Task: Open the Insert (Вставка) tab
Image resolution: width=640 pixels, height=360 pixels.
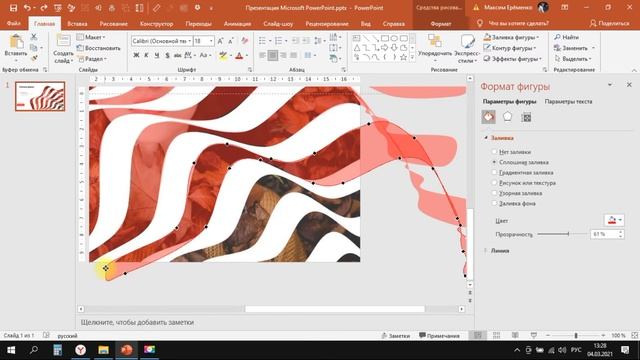Action: click(77, 24)
